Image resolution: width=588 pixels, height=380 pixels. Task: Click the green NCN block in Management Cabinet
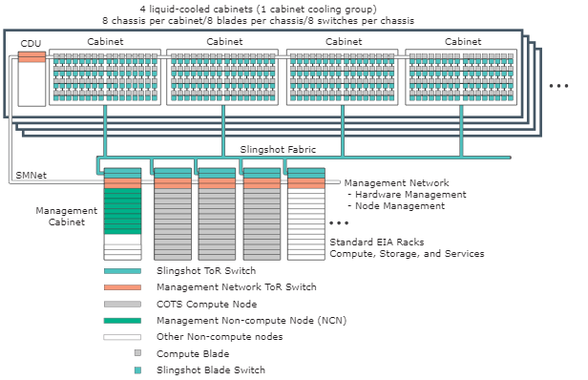122,211
